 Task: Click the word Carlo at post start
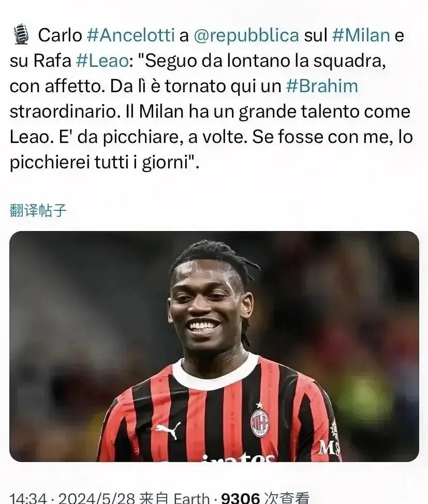(x=60, y=35)
